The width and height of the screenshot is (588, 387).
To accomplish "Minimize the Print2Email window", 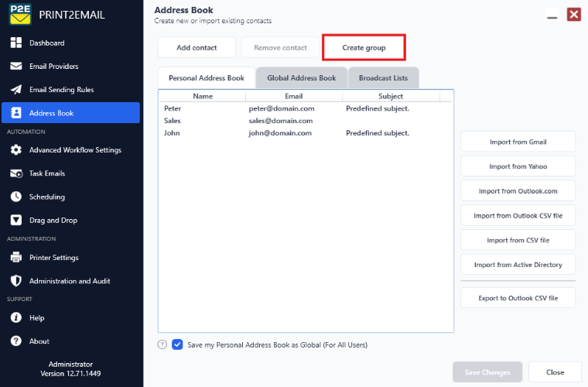I will click(x=552, y=15).
